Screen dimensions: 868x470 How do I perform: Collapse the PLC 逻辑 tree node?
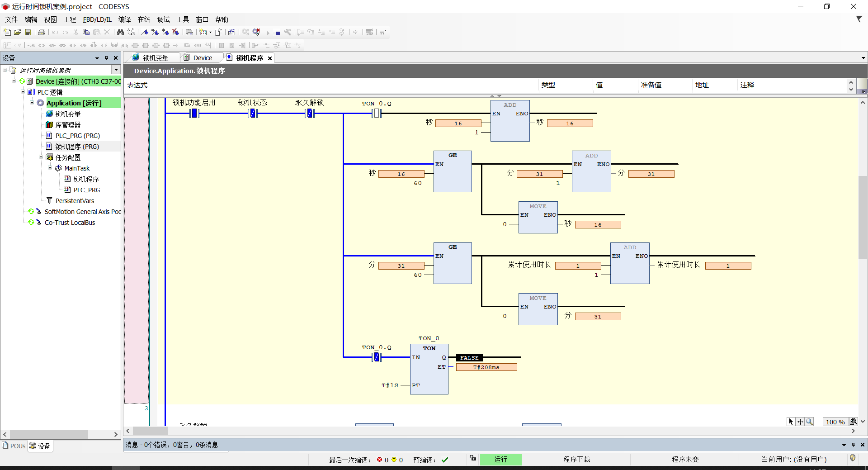click(23, 92)
